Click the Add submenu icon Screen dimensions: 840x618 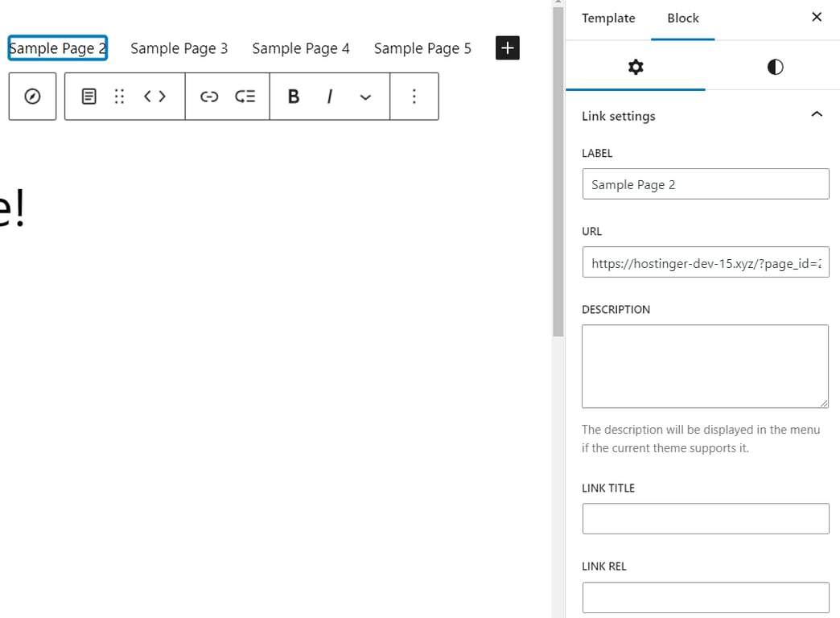pos(245,97)
